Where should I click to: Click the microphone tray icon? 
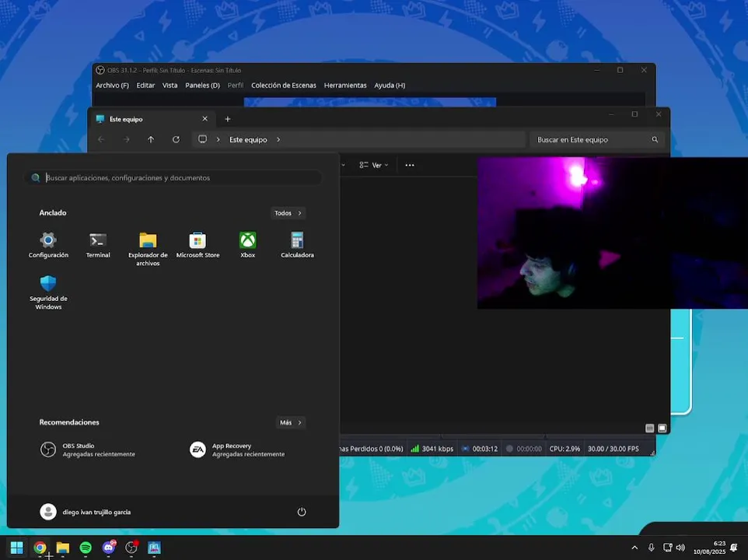(x=651, y=548)
